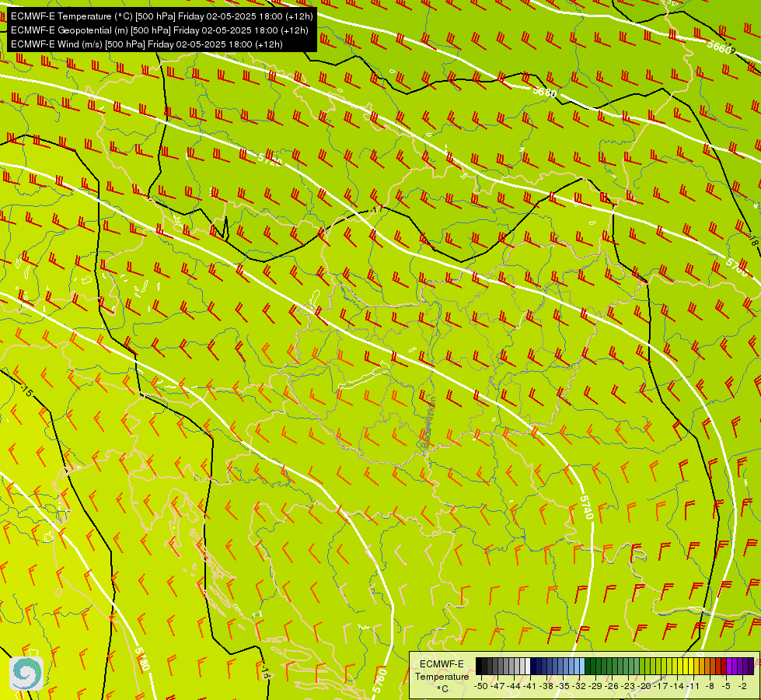Click the -41 tick label in legend
The height and width of the screenshot is (700, 761).
point(530,686)
